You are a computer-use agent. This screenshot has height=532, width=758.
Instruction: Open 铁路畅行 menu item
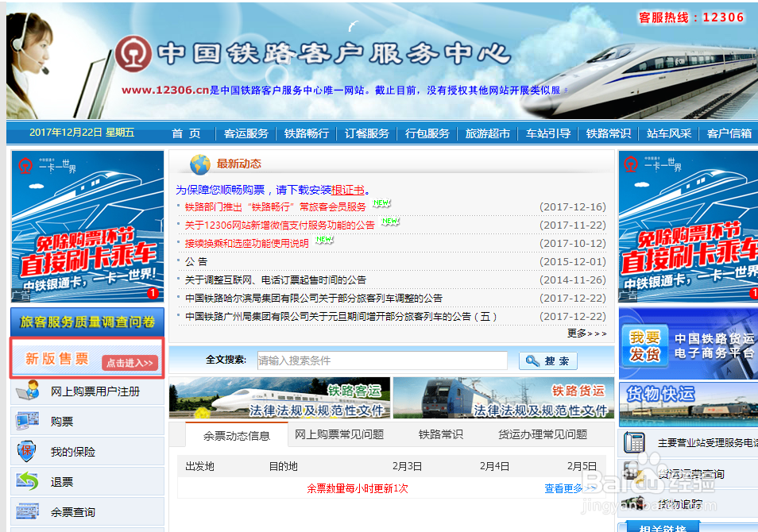click(x=307, y=133)
